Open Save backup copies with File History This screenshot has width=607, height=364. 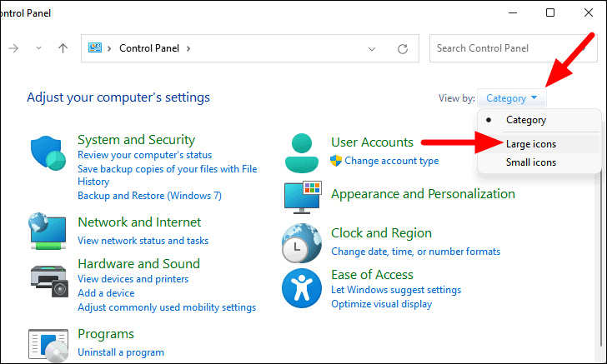coord(168,175)
